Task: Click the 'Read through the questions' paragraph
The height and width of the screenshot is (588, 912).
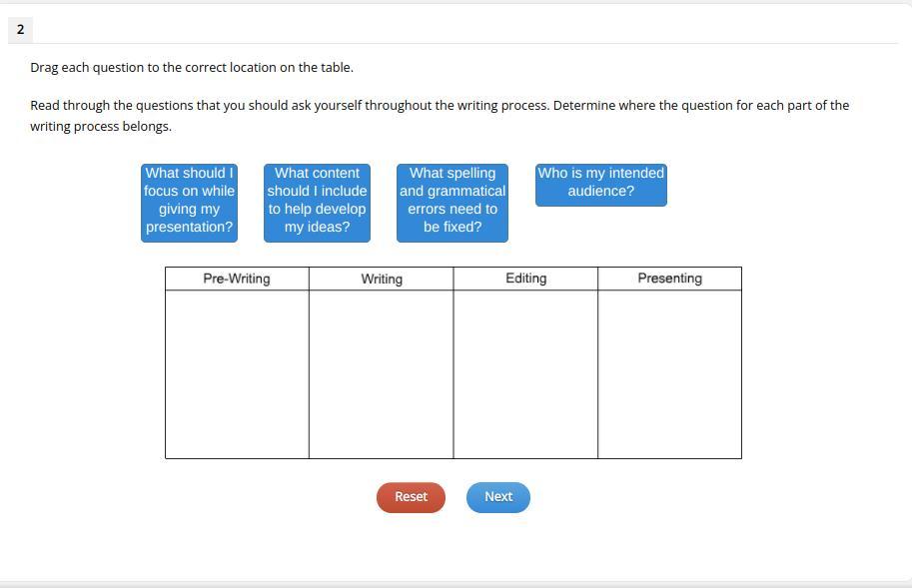Action: (x=440, y=115)
